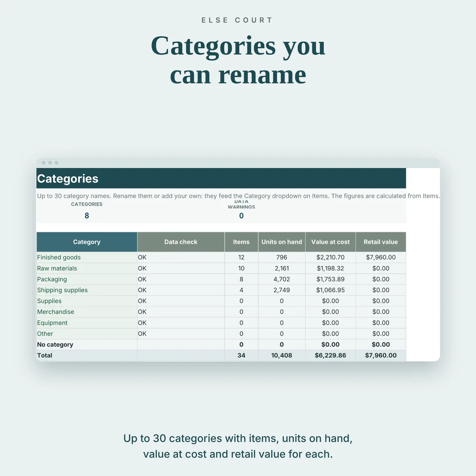Click the CATEGORIES count value 8
The height and width of the screenshot is (476, 476).
coord(86,216)
